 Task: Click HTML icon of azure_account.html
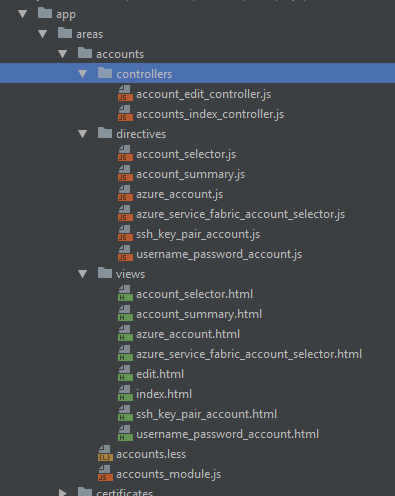(x=125, y=333)
